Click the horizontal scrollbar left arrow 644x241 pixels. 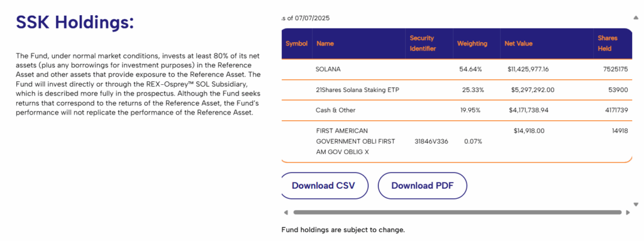tap(286, 213)
